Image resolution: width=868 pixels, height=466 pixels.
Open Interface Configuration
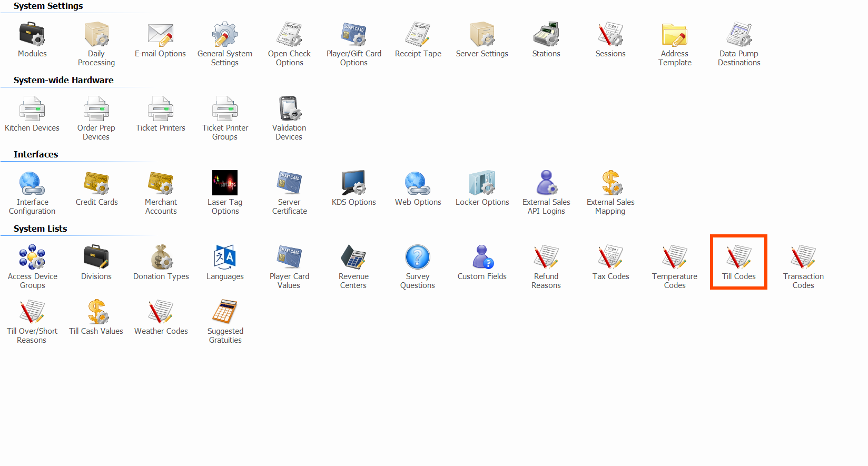[x=32, y=184]
